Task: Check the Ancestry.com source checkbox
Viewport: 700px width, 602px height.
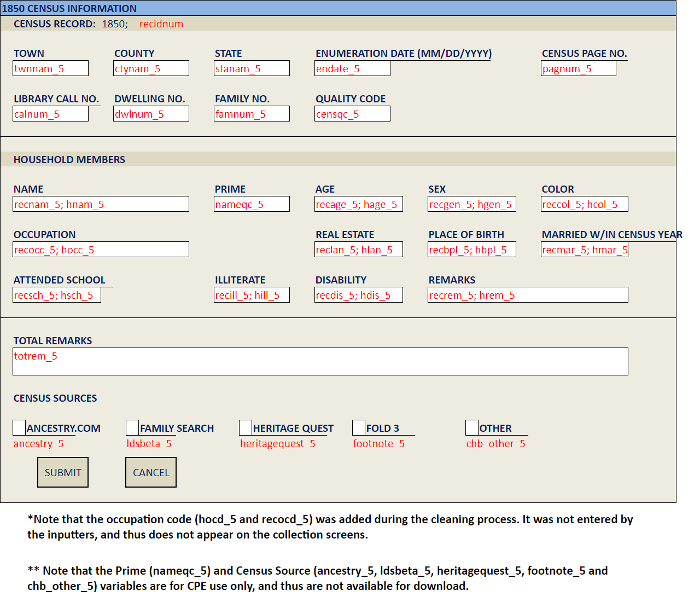Action: pos(19,427)
